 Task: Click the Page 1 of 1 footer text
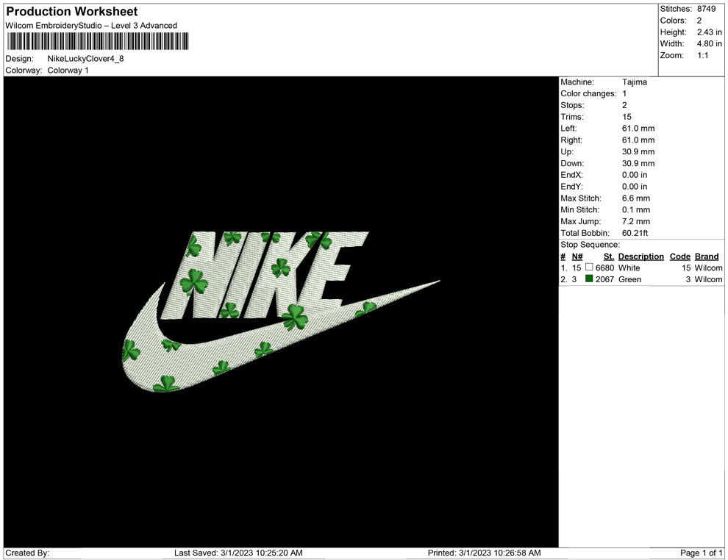tap(701, 553)
